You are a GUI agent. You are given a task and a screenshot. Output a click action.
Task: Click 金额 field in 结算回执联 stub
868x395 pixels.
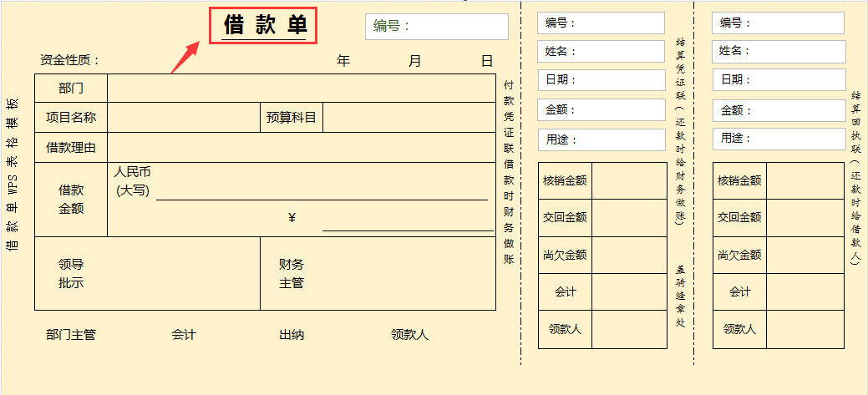tap(779, 110)
